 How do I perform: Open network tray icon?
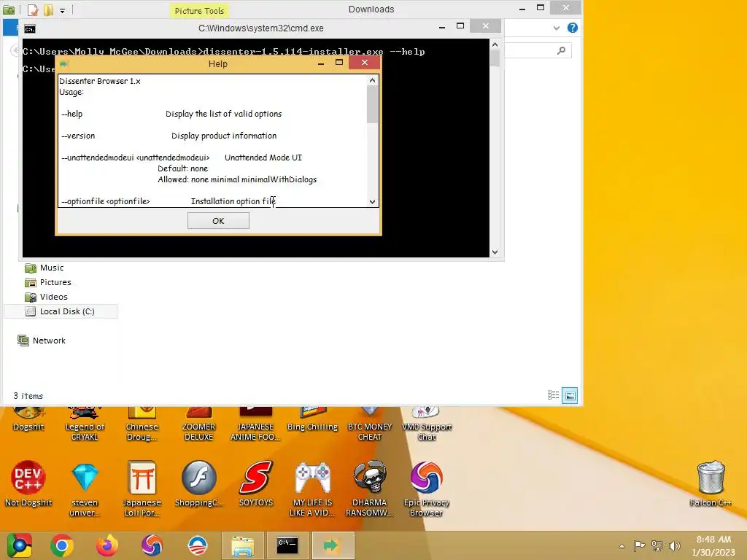657,545
